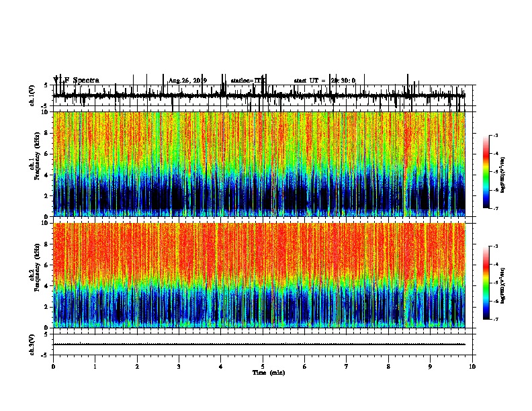Click the ch.2 "Frequency (kHz)" axis label
Screen dimensions: 532x411
[37, 267]
